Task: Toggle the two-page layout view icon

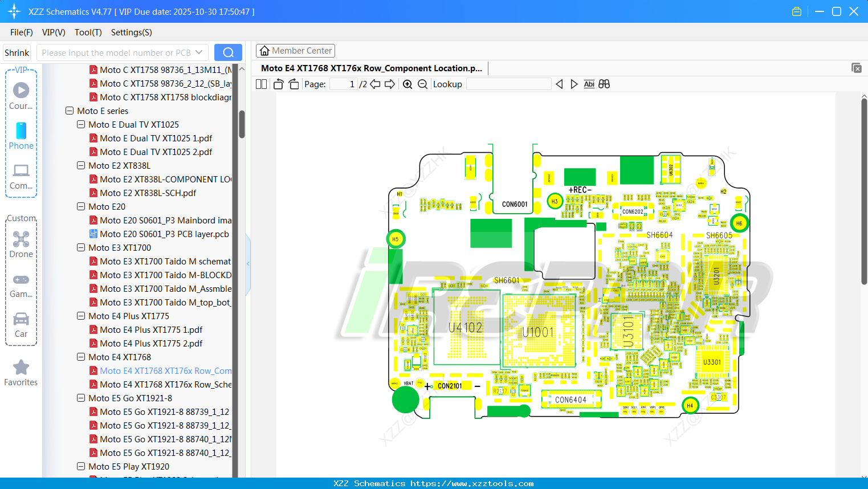Action: pos(262,84)
